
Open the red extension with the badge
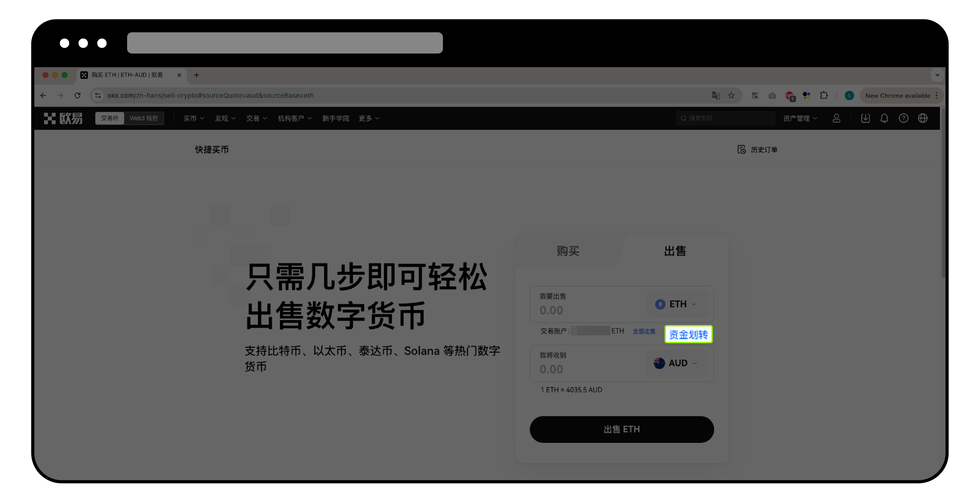(790, 96)
